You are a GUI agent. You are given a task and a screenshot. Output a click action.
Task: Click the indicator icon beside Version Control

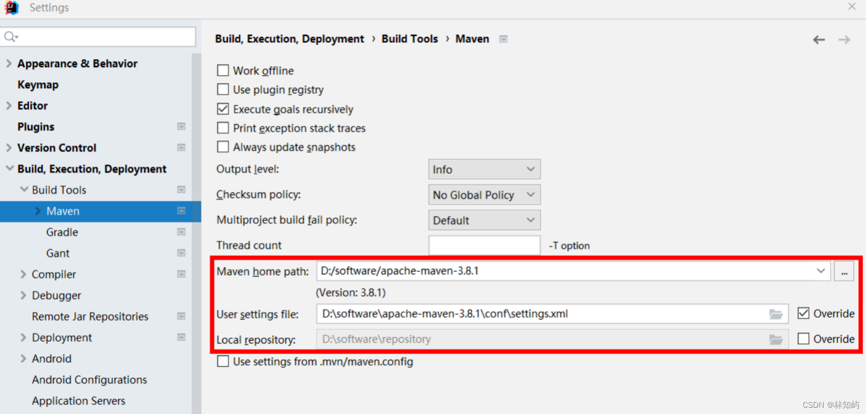click(181, 147)
